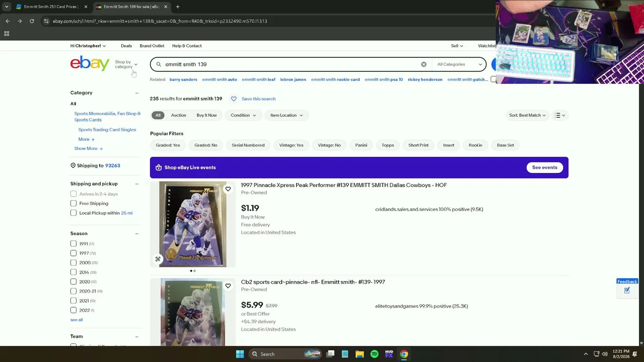Check the 2000 season checkbox
Image resolution: width=644 pixels, height=362 pixels.
73,263
